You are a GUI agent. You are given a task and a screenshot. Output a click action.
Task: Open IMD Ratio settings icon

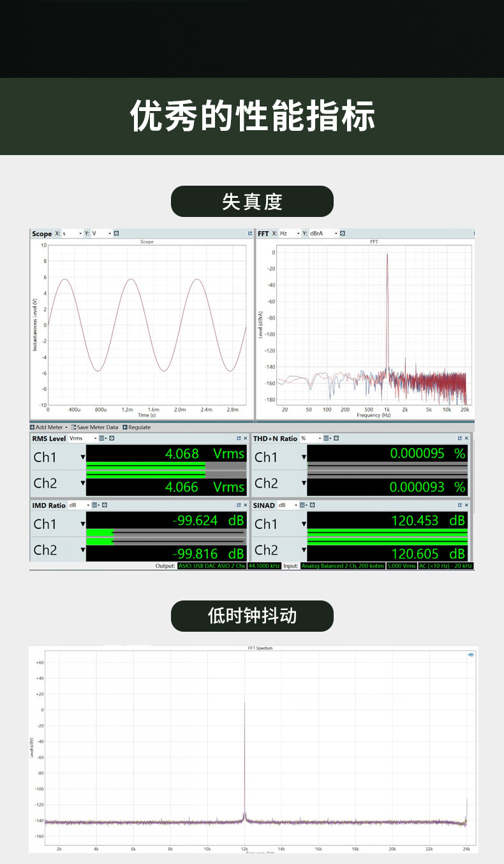coord(104,505)
